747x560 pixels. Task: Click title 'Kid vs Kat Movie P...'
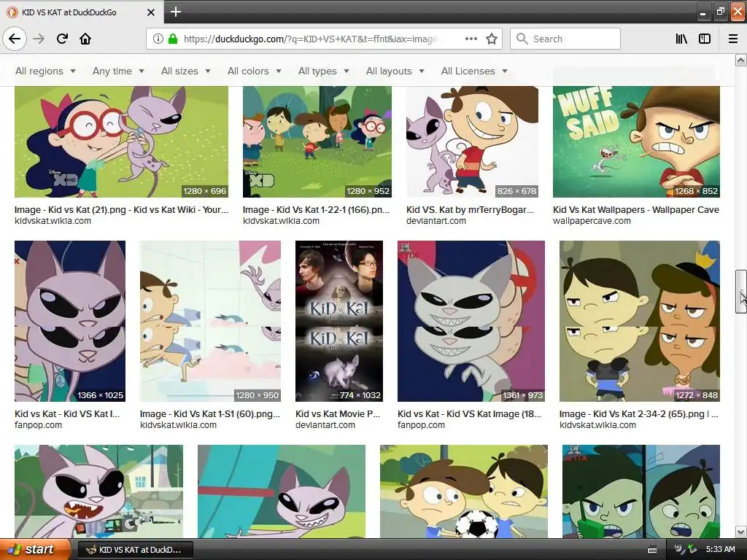pyautogui.click(x=338, y=414)
